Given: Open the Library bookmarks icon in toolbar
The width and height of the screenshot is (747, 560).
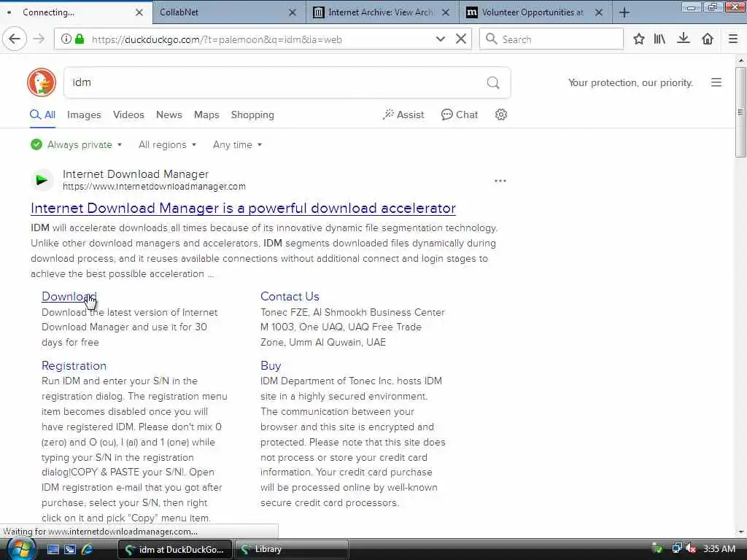Looking at the screenshot, I should tap(659, 39).
